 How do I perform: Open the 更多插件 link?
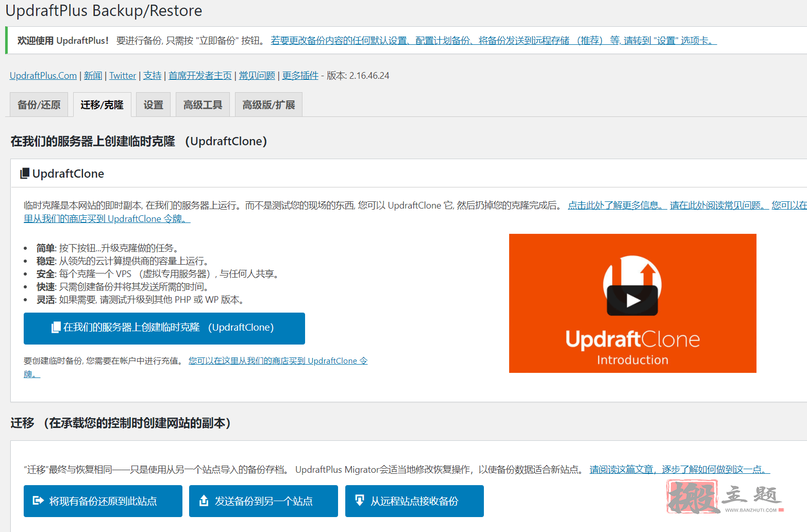(x=300, y=76)
